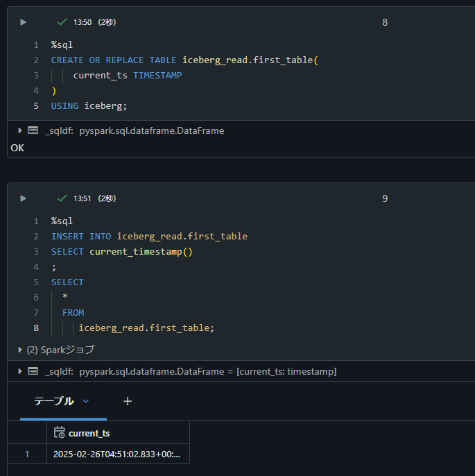Click the cell number 8 label
475x476 pixels.
[385, 22]
